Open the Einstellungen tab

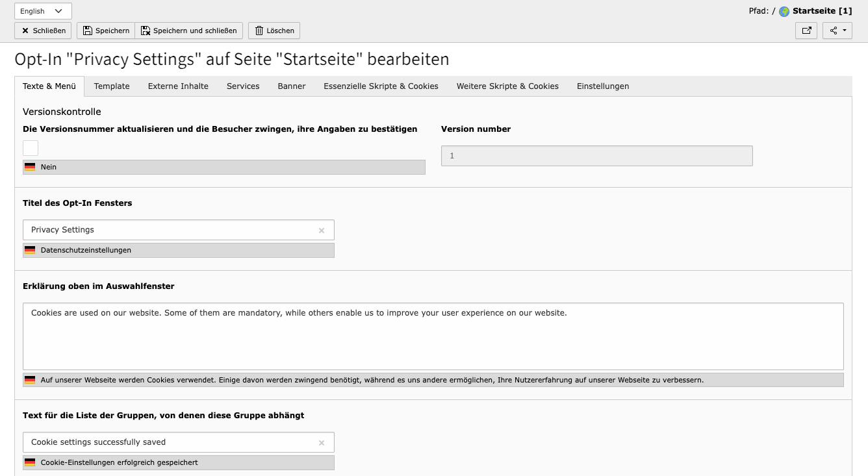click(602, 86)
